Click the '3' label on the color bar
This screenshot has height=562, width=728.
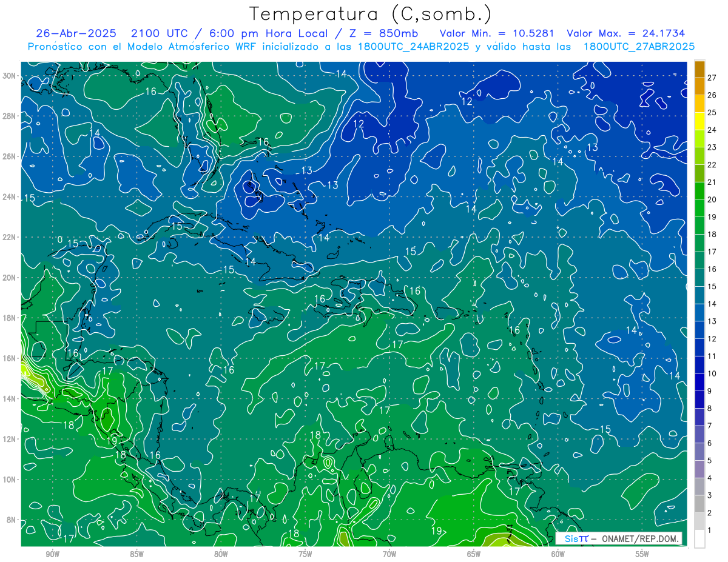click(710, 495)
